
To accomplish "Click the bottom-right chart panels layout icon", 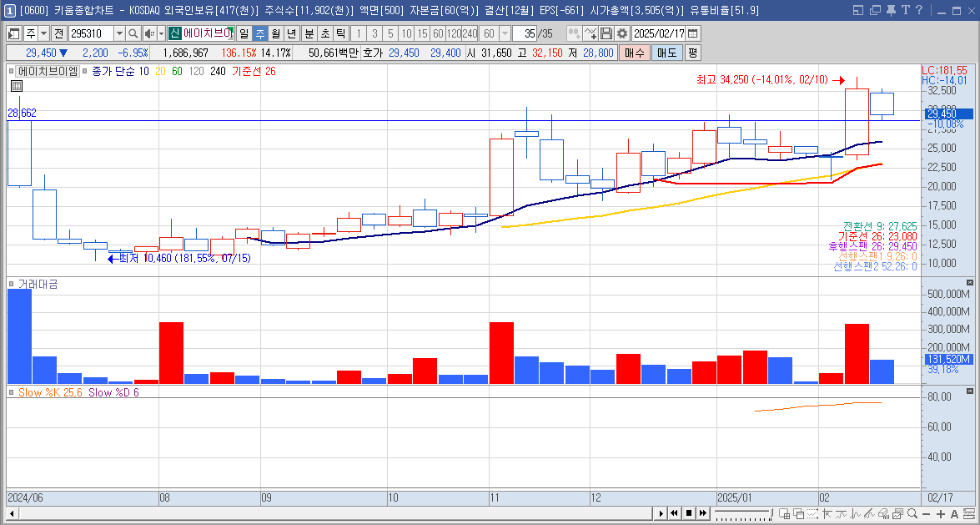I will (x=968, y=514).
